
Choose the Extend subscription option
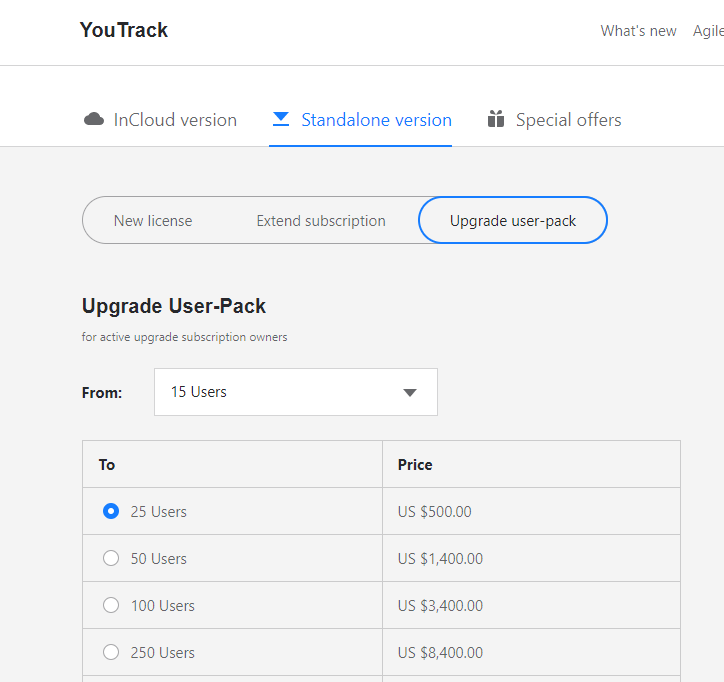[321, 221]
